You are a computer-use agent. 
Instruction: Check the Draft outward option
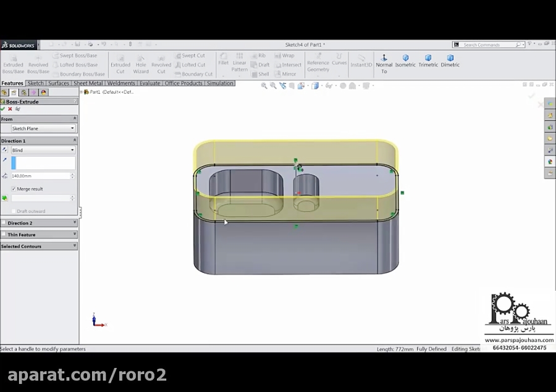point(14,211)
